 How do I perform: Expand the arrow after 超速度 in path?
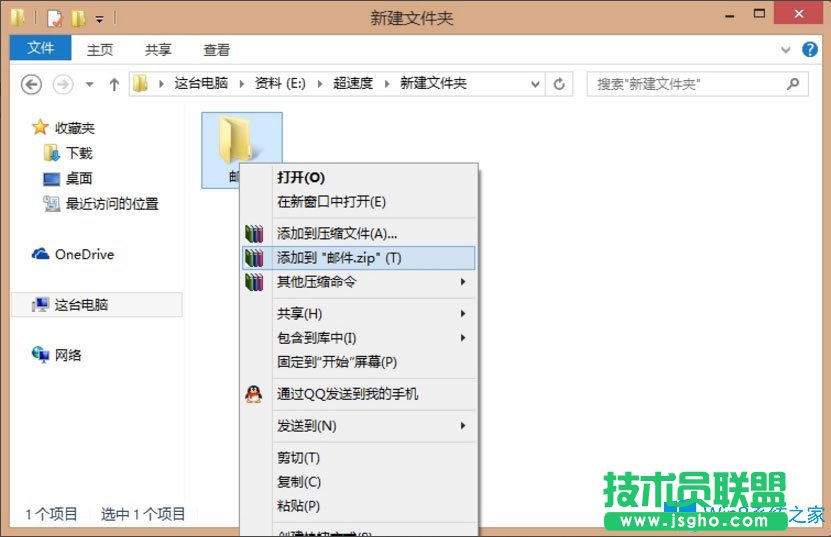click(x=386, y=84)
